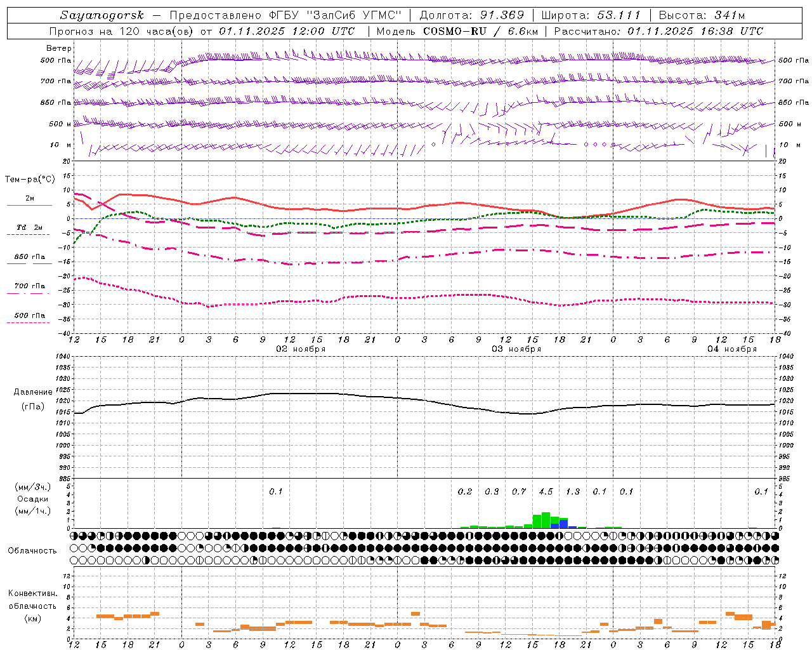The width and height of the screenshot is (812, 650).
Task: Click the Давление pressure panel label
Action: click(x=33, y=392)
